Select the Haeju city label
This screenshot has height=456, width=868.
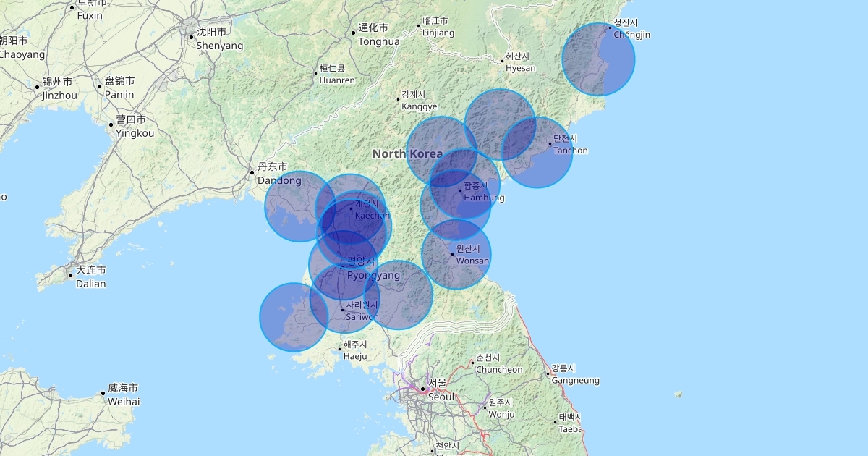[x=354, y=355]
